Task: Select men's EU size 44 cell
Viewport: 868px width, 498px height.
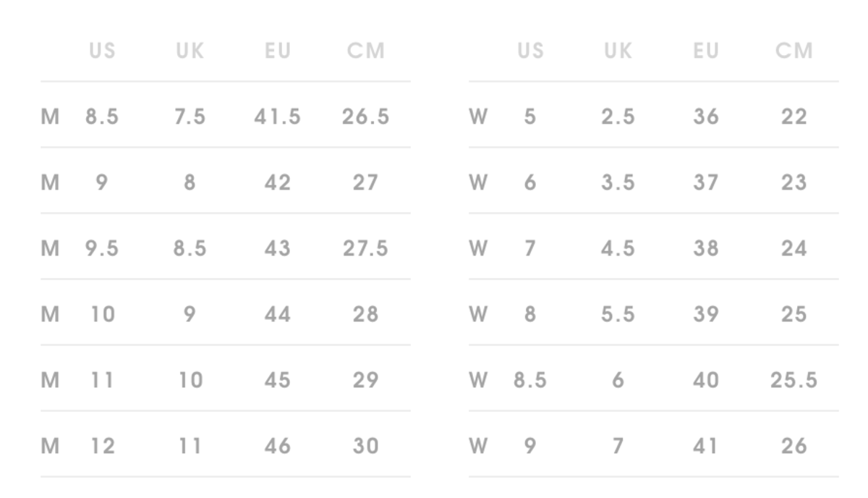Action: click(x=277, y=314)
